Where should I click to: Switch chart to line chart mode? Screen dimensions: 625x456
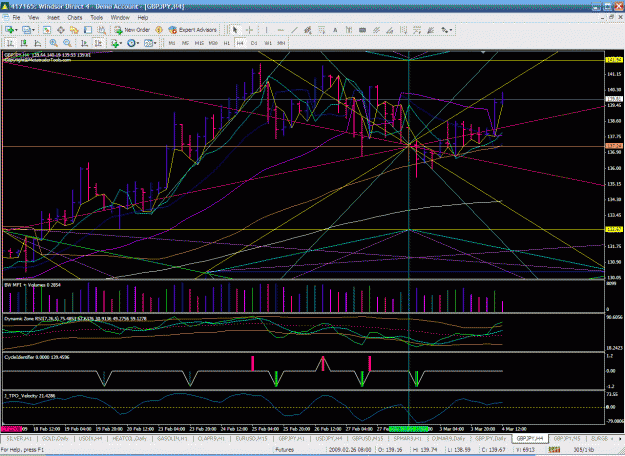click(x=37, y=43)
